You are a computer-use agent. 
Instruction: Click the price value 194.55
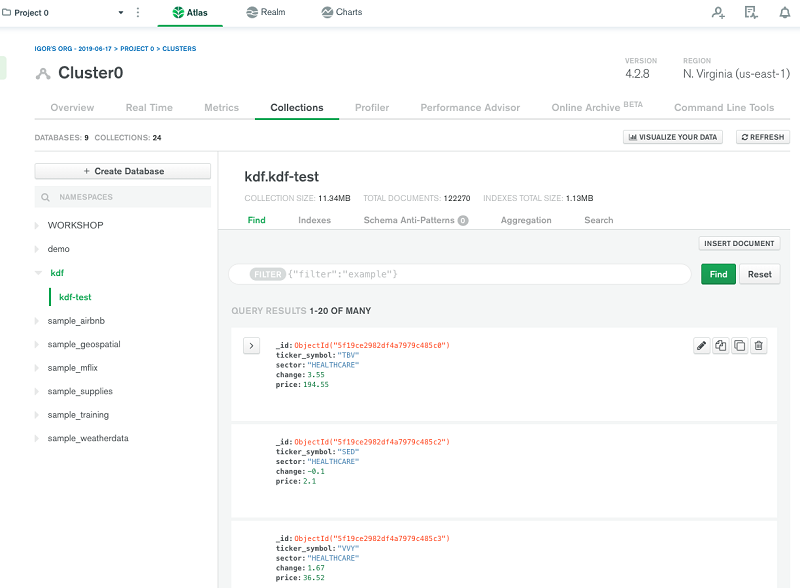(316, 385)
